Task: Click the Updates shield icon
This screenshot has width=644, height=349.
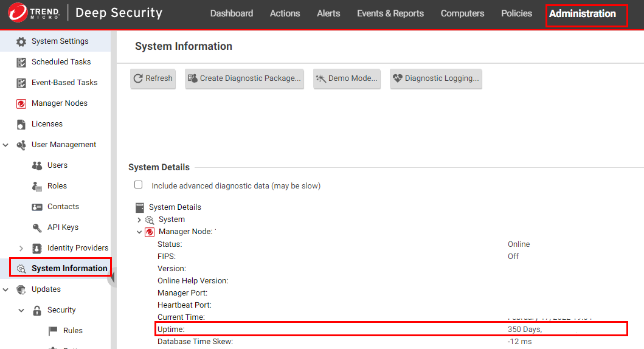Action: coord(21,289)
